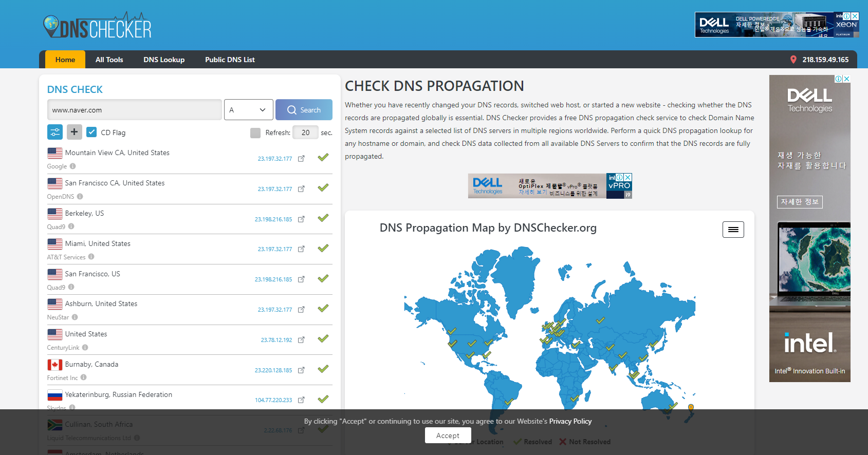Open the external link icon for Burnaby Fortinet
868x455 pixels.
point(301,370)
